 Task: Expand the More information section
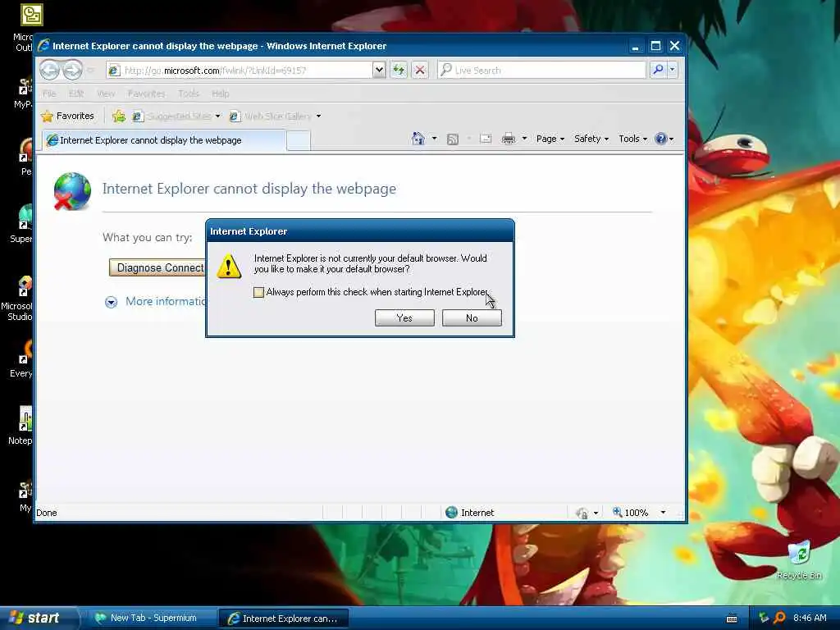click(111, 302)
